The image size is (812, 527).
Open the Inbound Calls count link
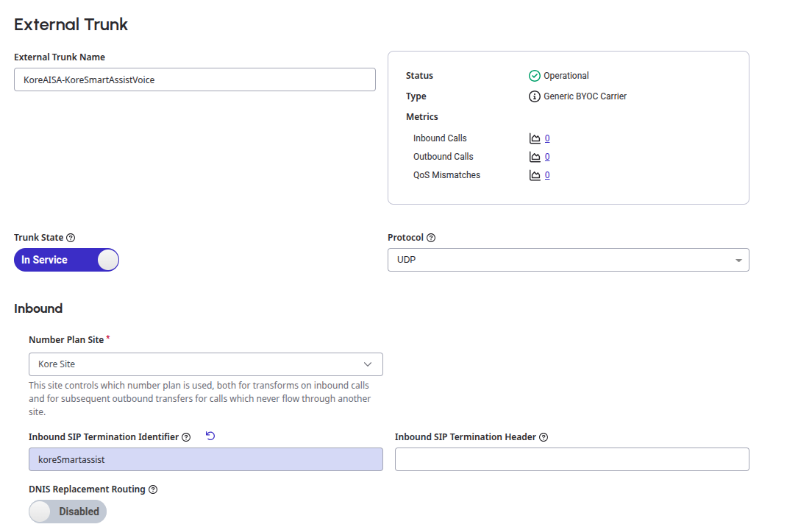point(547,138)
